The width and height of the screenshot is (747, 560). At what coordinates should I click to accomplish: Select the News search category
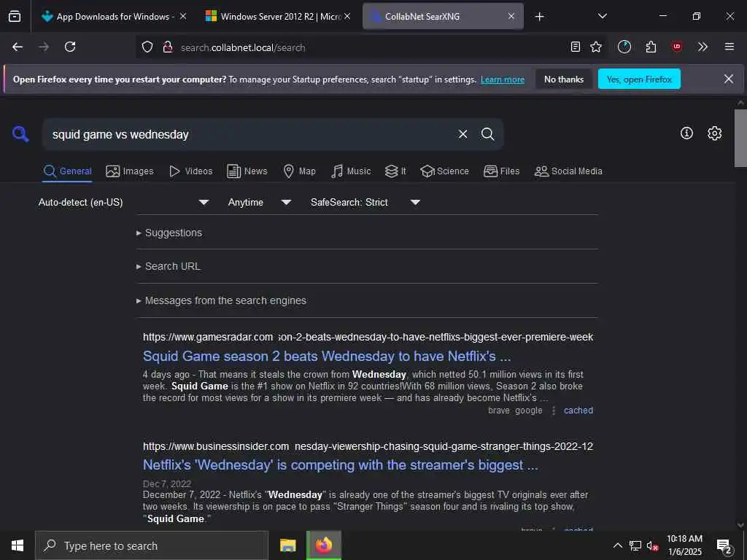tap(247, 171)
